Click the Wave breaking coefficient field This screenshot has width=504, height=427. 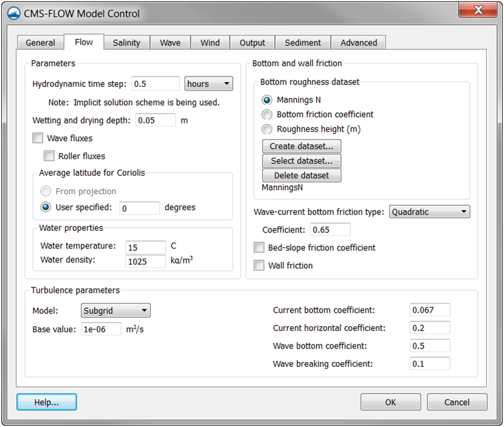[430, 364]
